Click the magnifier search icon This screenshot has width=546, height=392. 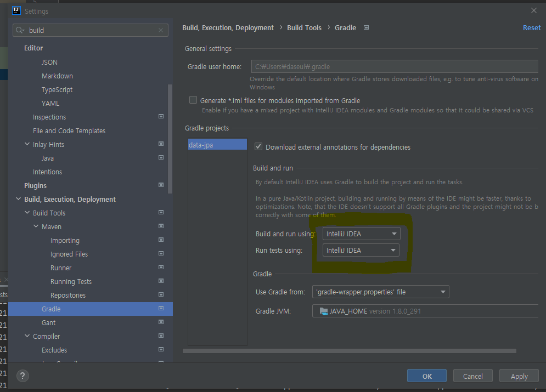pos(20,30)
